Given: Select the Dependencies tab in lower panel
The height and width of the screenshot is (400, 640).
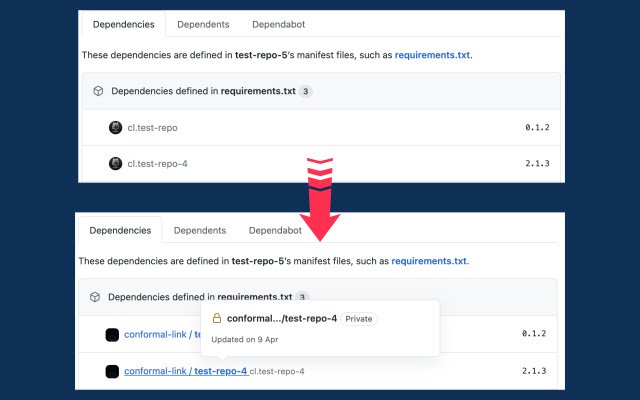Looking at the screenshot, I should click(120, 230).
